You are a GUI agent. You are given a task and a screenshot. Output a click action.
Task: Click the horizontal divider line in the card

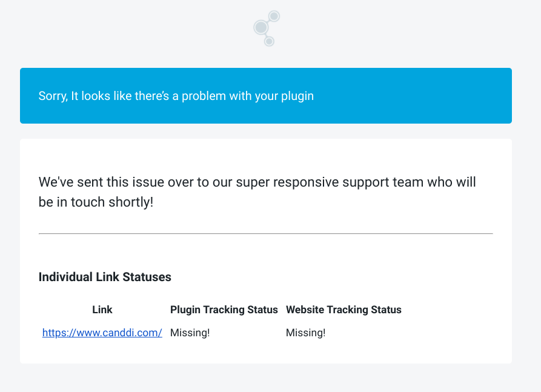tap(266, 234)
